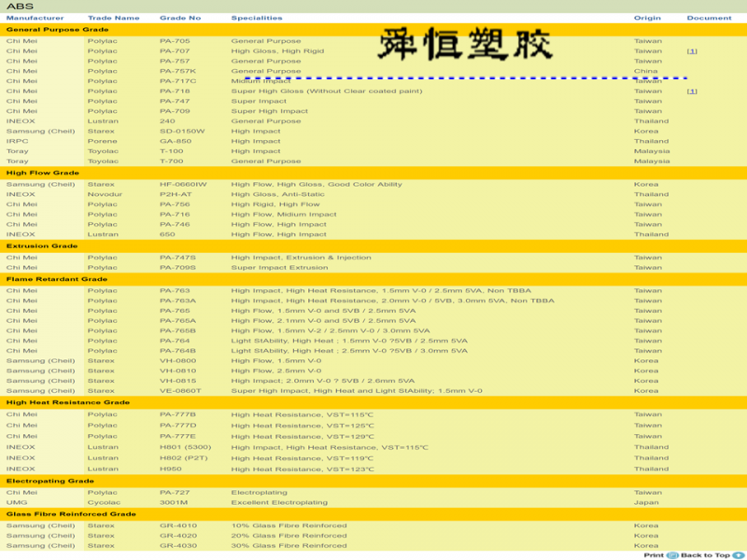Click the Manufacturer column header

point(35,18)
